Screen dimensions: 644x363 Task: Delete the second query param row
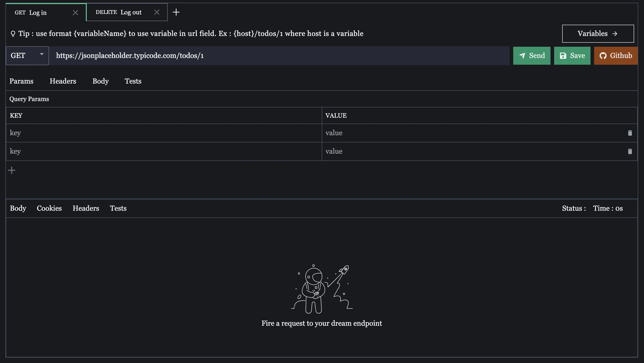point(630,151)
